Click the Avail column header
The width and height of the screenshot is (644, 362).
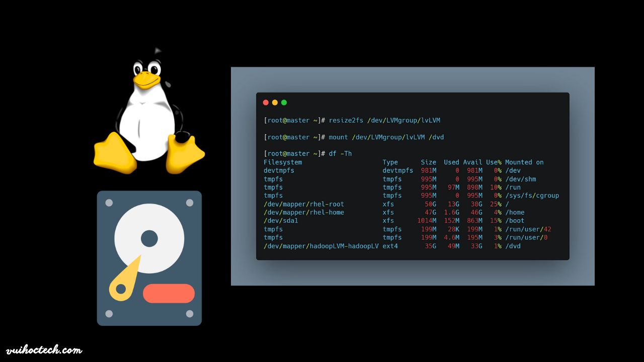pos(472,162)
